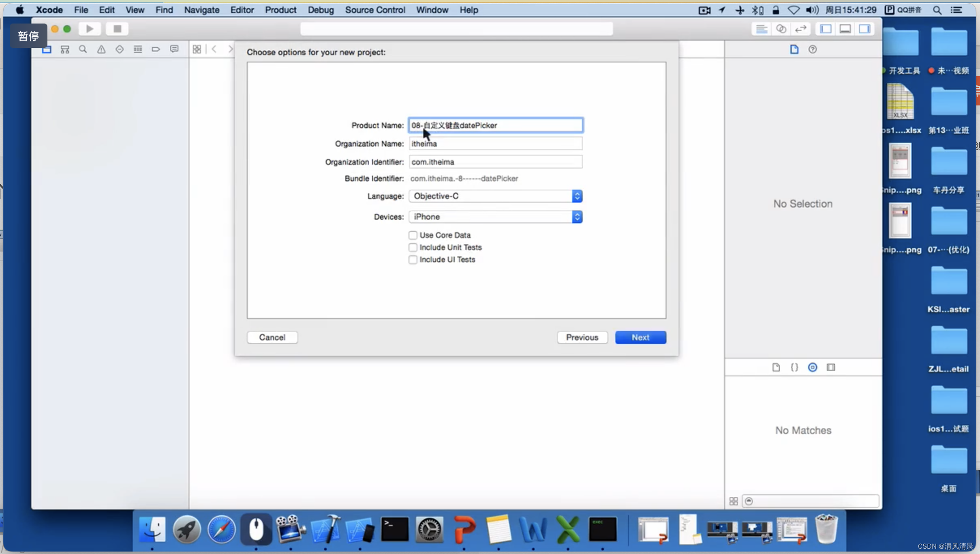Toggle library grid view icon
The width and height of the screenshot is (980, 554).
(x=734, y=502)
